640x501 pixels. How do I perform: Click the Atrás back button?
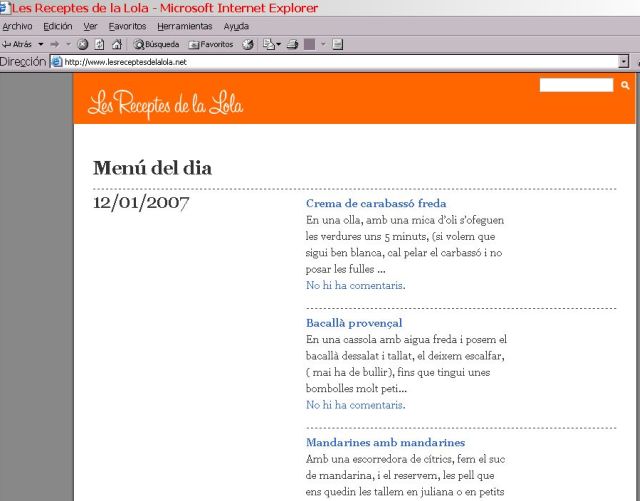18,44
